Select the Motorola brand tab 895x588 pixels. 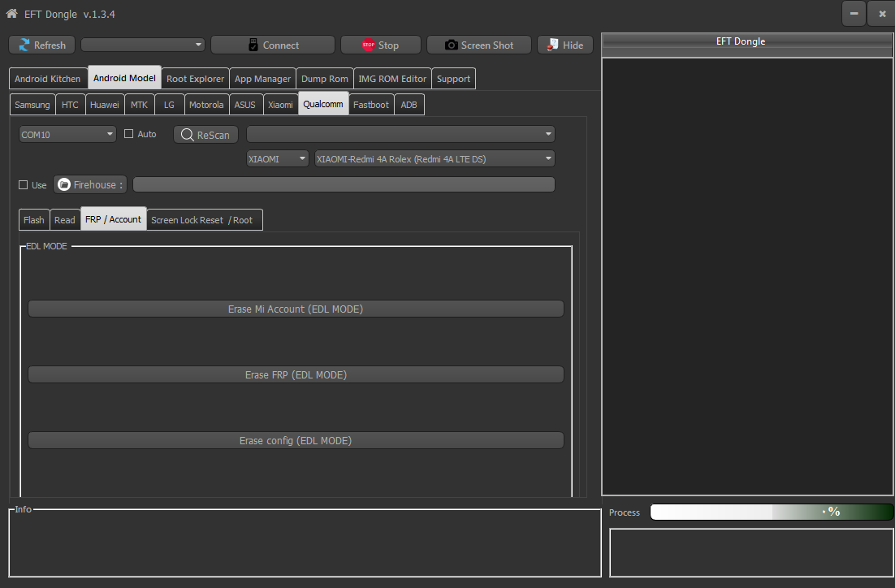click(x=206, y=105)
